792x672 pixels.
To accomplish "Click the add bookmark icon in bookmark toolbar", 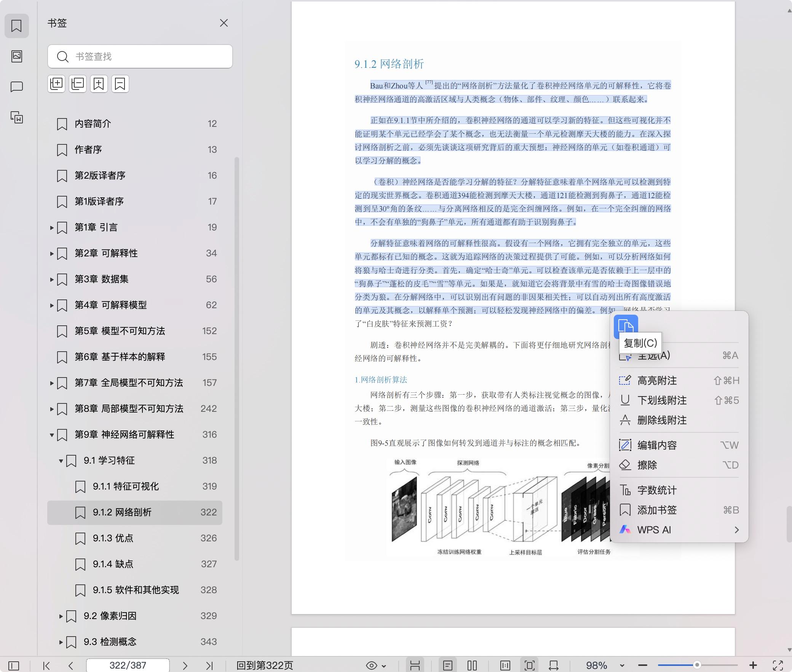I will [x=99, y=84].
